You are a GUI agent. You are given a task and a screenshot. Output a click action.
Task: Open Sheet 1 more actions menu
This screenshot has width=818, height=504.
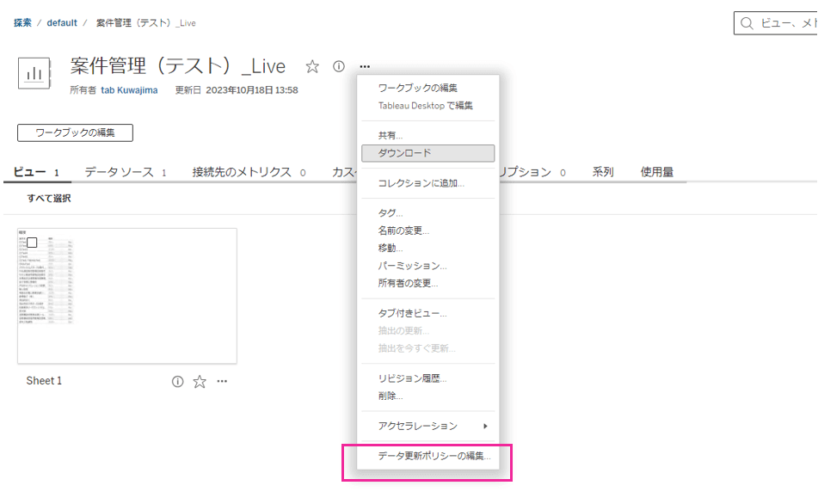(222, 381)
